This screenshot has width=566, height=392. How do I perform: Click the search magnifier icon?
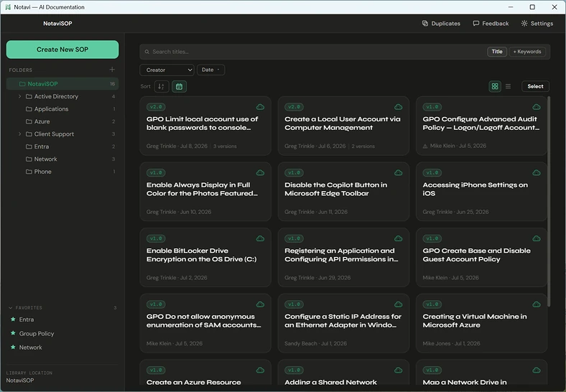(147, 52)
